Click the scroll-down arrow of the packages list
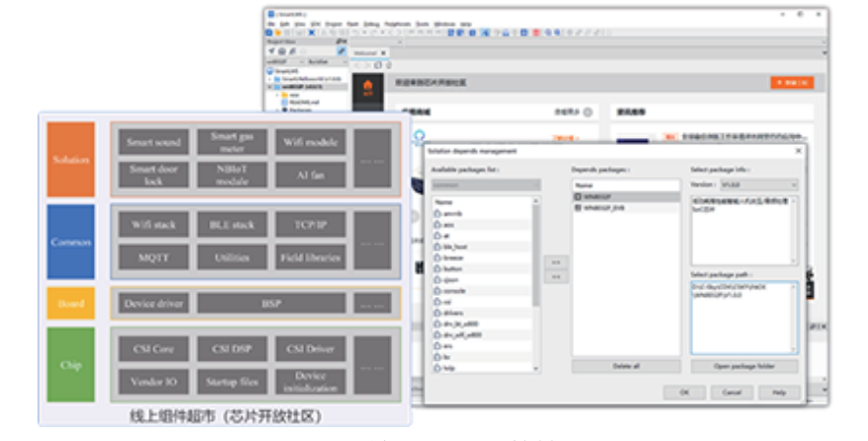The width and height of the screenshot is (868, 441). (x=535, y=369)
